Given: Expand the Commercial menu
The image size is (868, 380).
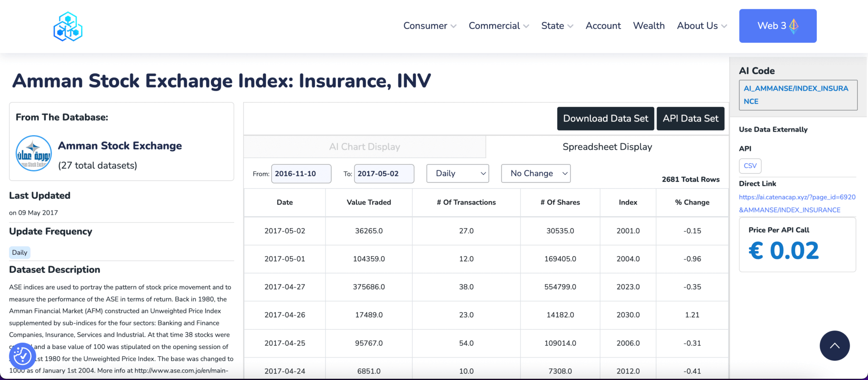Looking at the screenshot, I should (x=498, y=26).
